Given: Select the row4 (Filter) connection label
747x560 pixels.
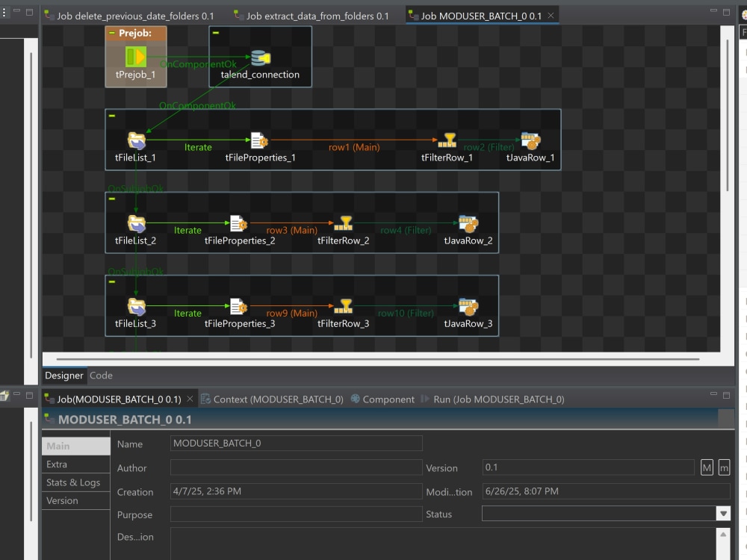Looking at the screenshot, I should click(406, 230).
